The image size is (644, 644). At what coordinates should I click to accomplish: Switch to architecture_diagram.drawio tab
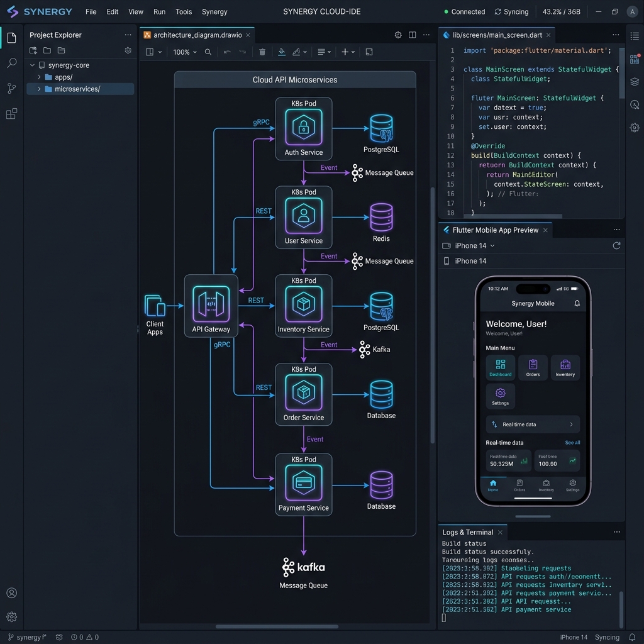197,35
